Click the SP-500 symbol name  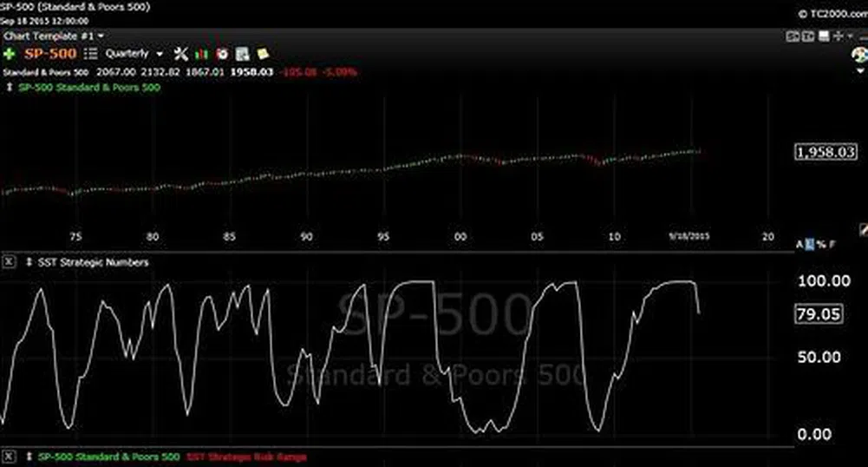(50, 54)
